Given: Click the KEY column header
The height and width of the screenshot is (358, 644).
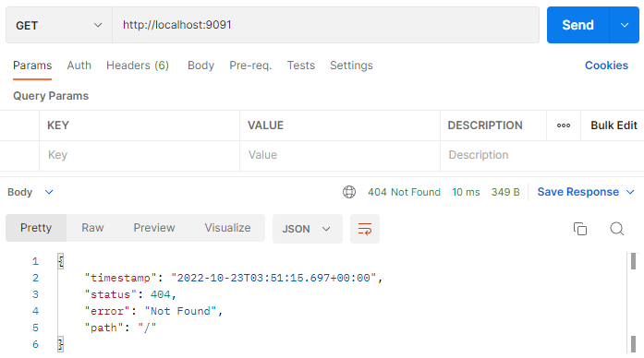Looking at the screenshot, I should (58, 125).
